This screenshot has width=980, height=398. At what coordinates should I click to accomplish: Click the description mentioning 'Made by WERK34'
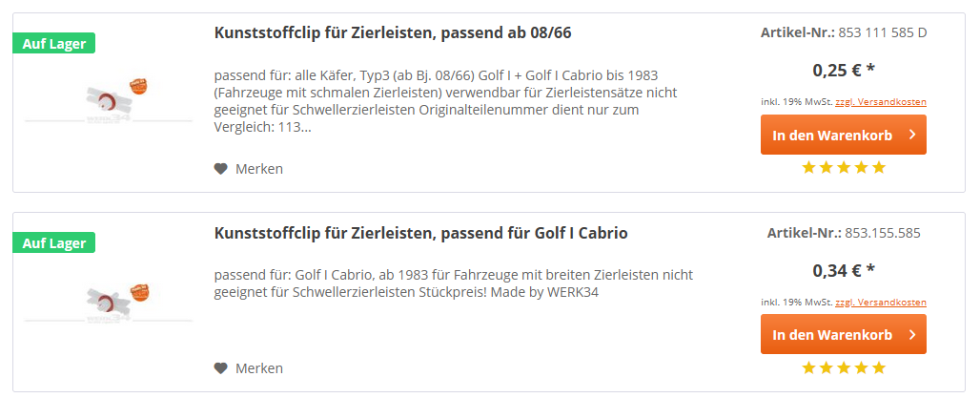coord(453,283)
